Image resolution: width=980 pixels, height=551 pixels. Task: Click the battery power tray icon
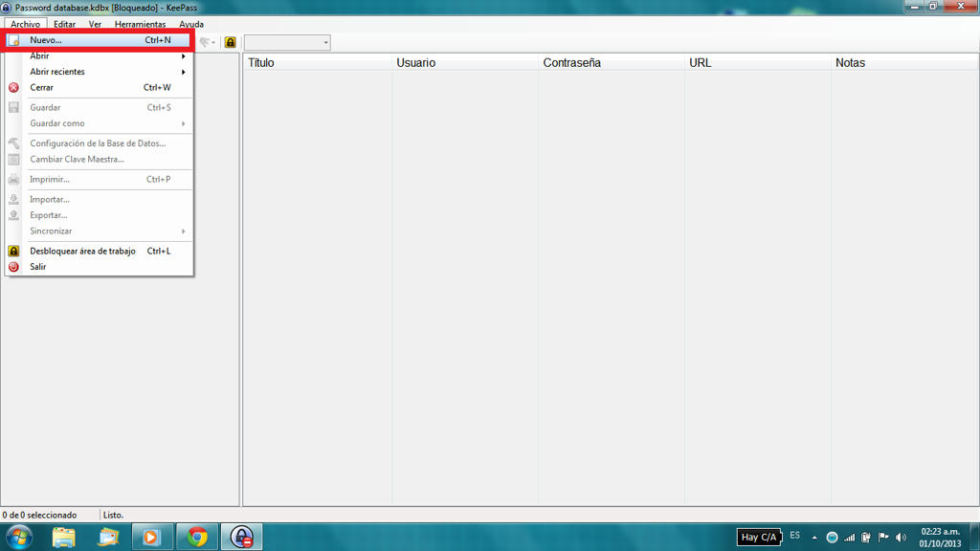pos(866,538)
